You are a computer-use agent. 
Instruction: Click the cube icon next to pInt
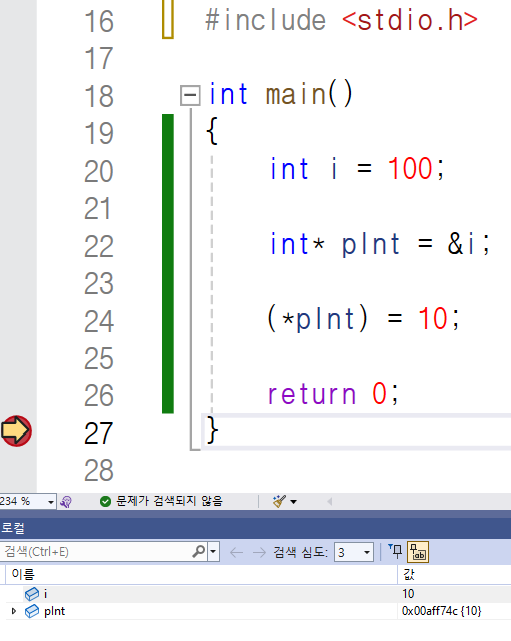(32, 612)
